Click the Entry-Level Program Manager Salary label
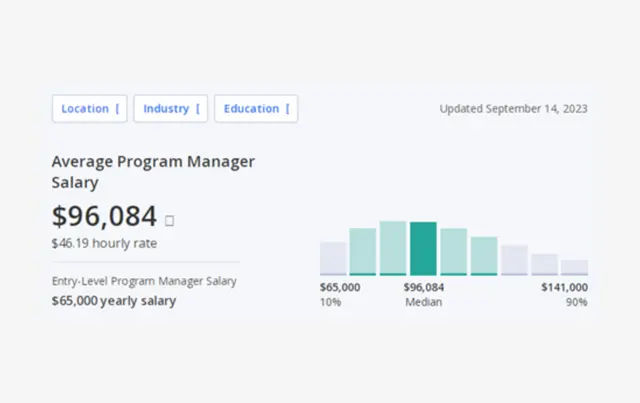 tap(144, 281)
